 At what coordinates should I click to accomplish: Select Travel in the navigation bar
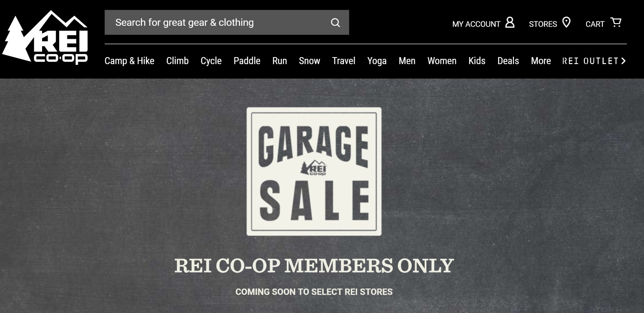(343, 61)
